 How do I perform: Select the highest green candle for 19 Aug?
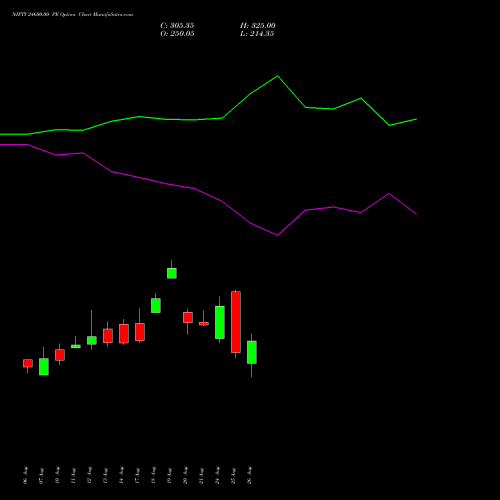point(172,273)
